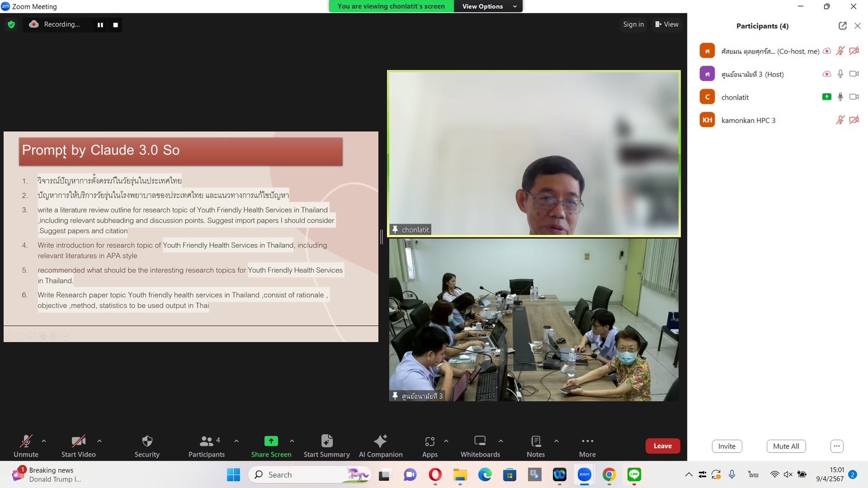Click the taskbar Search box

coord(309,475)
